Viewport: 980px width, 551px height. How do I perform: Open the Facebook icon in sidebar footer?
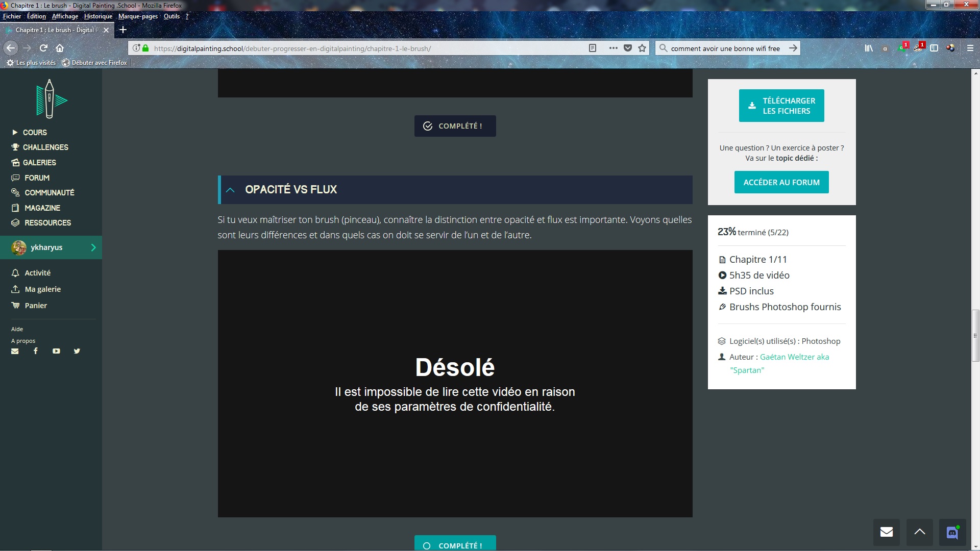click(x=36, y=351)
